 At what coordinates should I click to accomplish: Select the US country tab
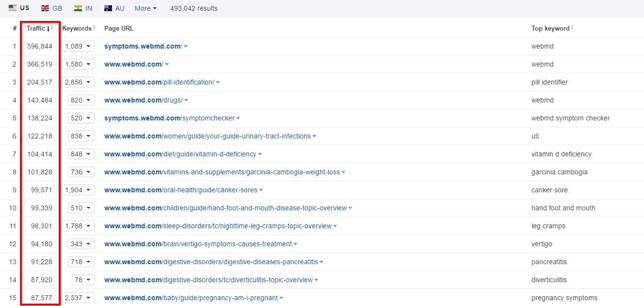click(x=19, y=8)
